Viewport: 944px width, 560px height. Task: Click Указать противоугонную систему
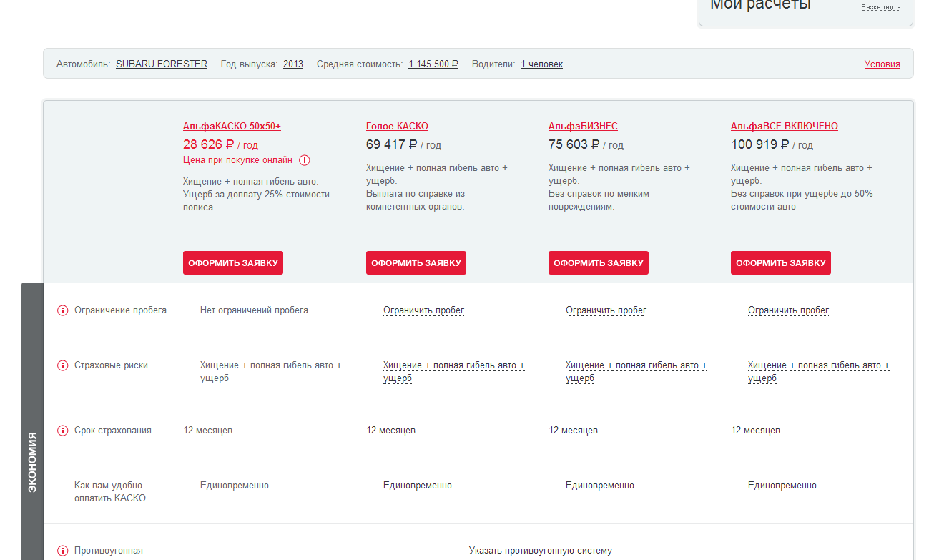(540, 551)
